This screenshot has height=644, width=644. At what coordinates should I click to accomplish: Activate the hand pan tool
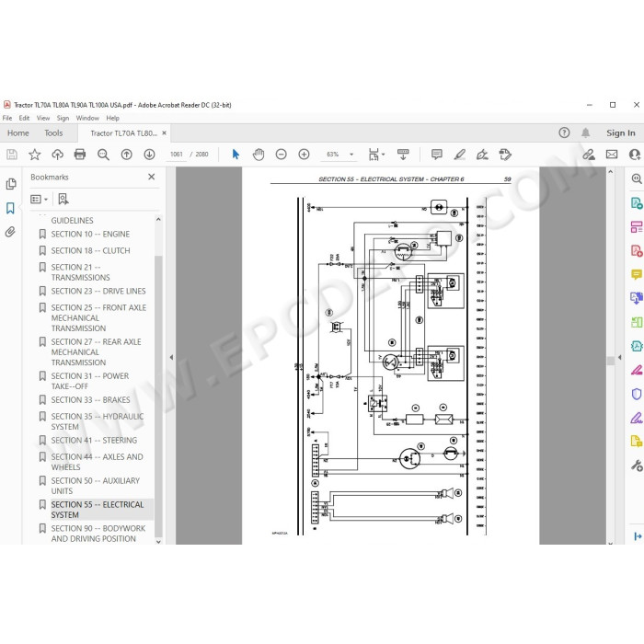tap(259, 155)
